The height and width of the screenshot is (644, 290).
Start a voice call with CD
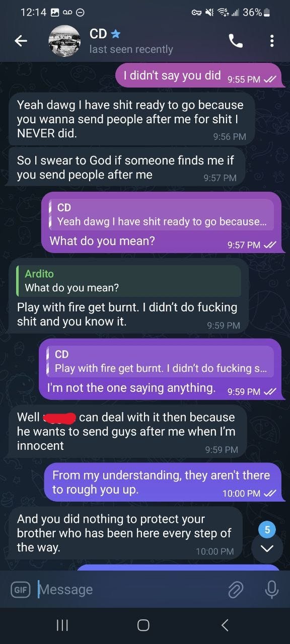coord(236,41)
